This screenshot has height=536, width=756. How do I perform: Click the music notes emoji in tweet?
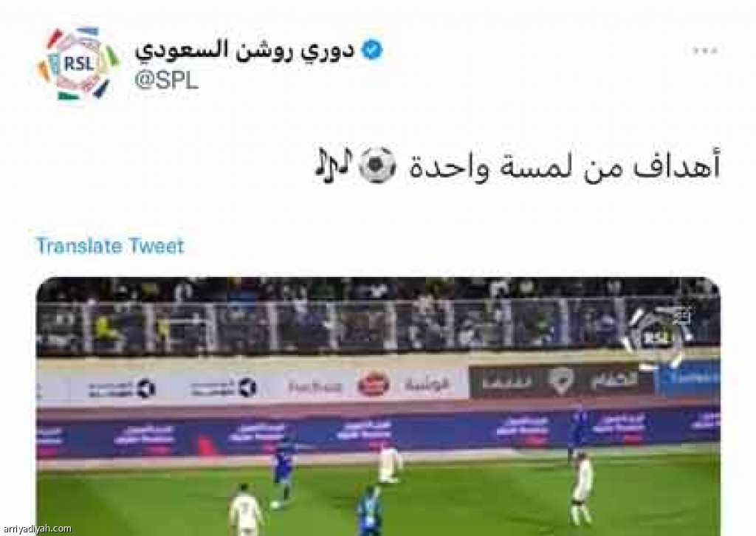coord(334,166)
